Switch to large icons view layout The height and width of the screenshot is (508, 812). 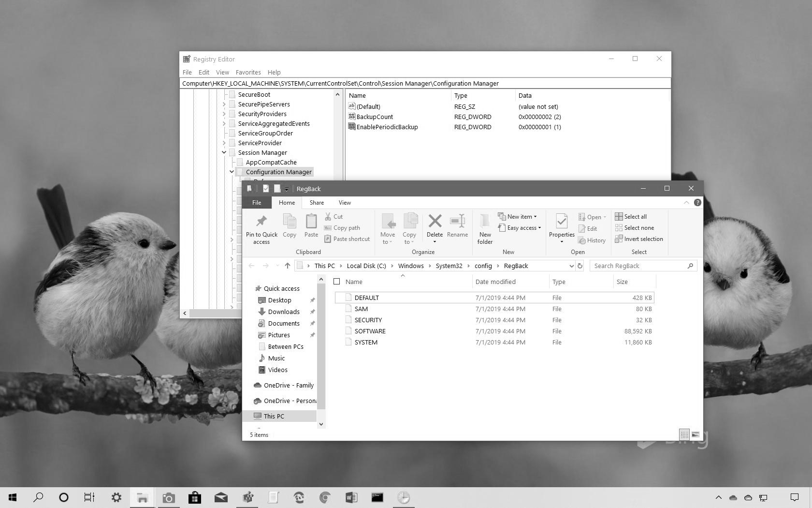(696, 434)
